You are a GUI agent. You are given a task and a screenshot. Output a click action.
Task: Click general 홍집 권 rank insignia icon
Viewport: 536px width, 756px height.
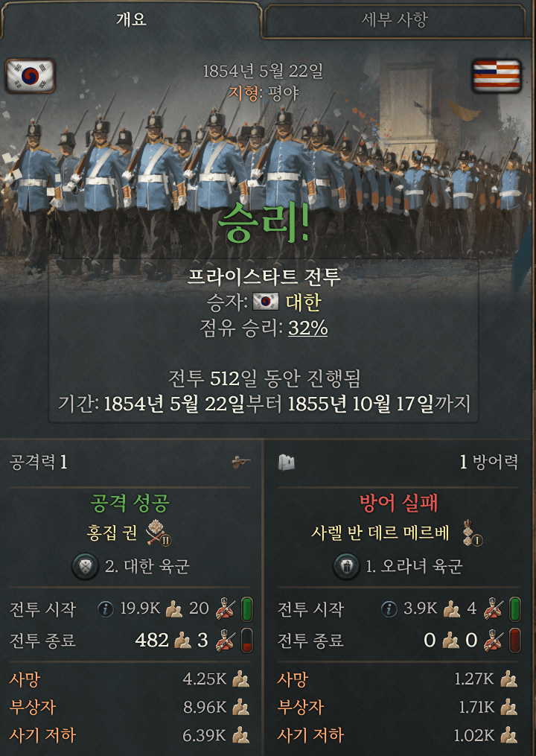(159, 533)
